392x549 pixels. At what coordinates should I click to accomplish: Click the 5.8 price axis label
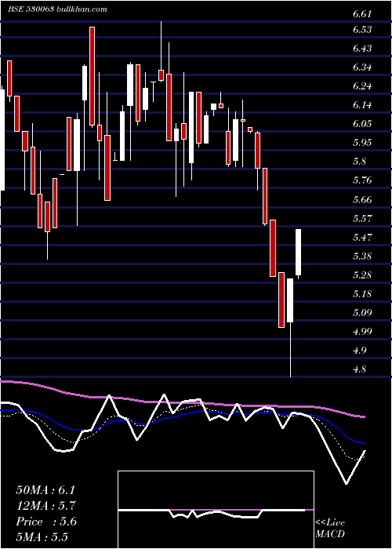click(x=359, y=162)
